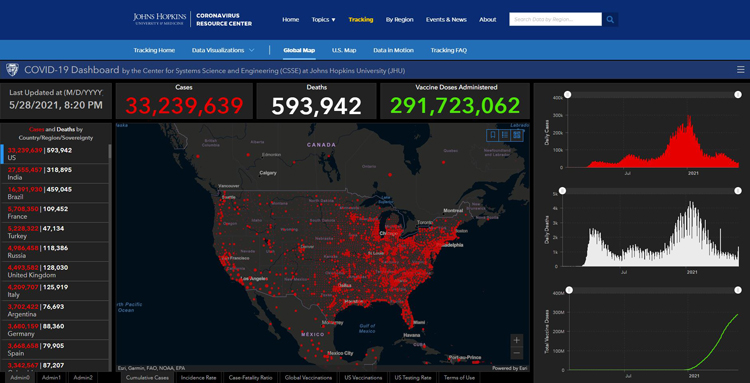750x383 pixels.
Task: Select United Kingdom in the country list
Action: click(55, 272)
